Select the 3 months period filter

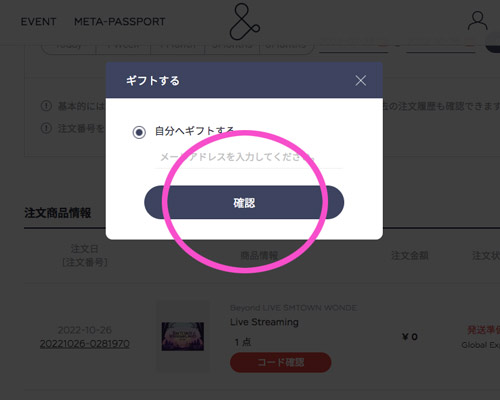232,45
